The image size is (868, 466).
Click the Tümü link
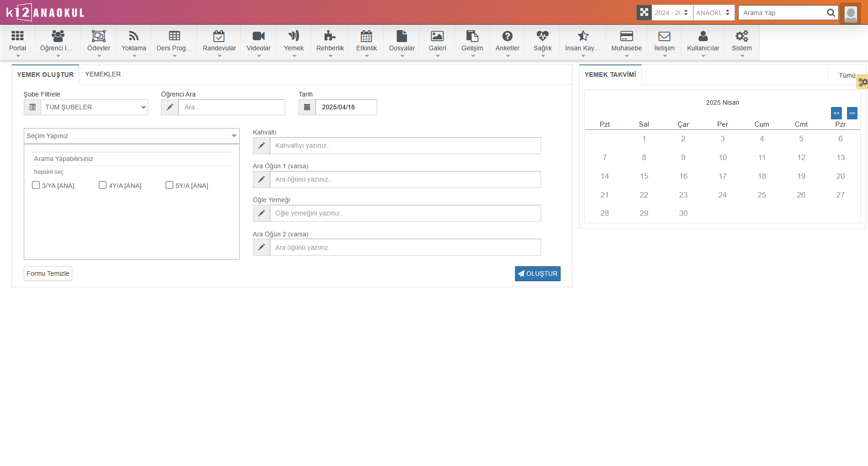(x=847, y=75)
